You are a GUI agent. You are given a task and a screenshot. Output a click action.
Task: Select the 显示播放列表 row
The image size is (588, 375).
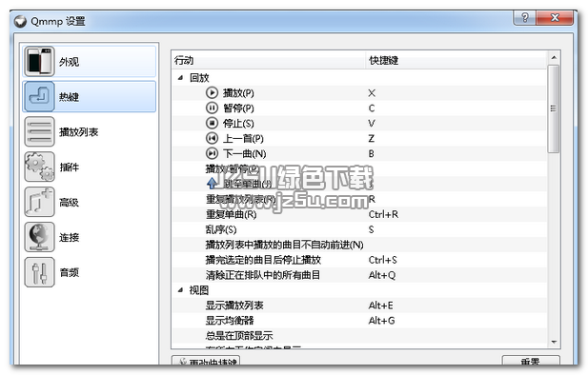(359, 306)
